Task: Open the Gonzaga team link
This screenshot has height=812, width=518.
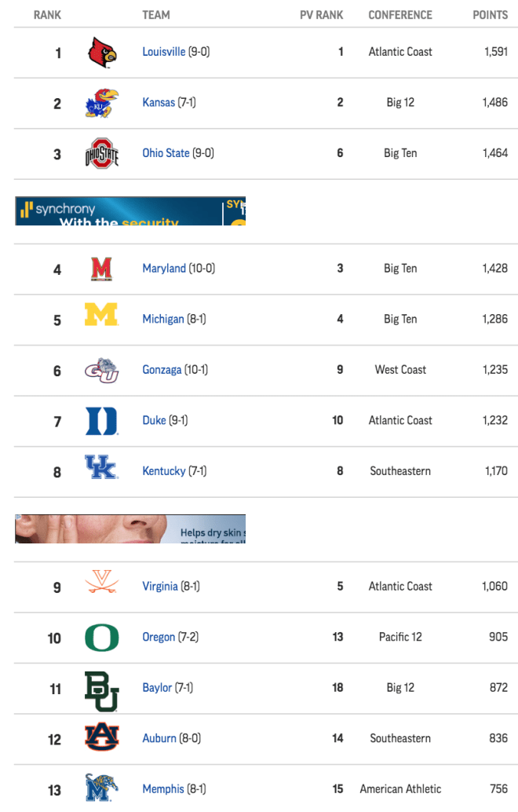Action: click(x=162, y=370)
